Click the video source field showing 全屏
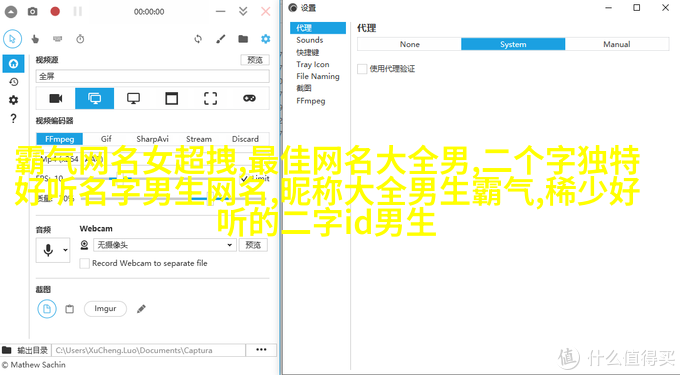This screenshot has width=680, height=375. click(152, 76)
